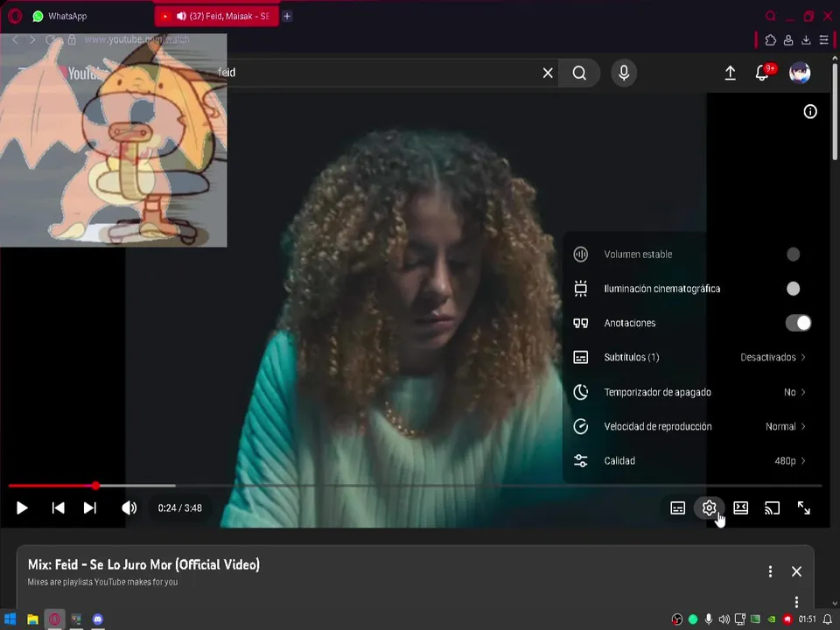
Task: Click the video progress bar scrubber
Action: click(95, 486)
